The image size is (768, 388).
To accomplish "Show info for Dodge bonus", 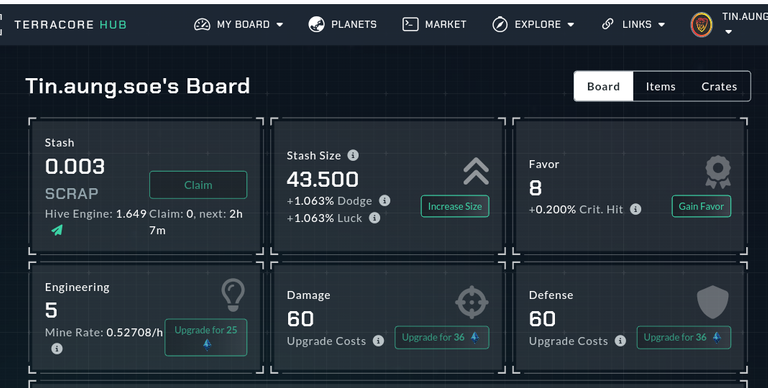I will tap(385, 200).
